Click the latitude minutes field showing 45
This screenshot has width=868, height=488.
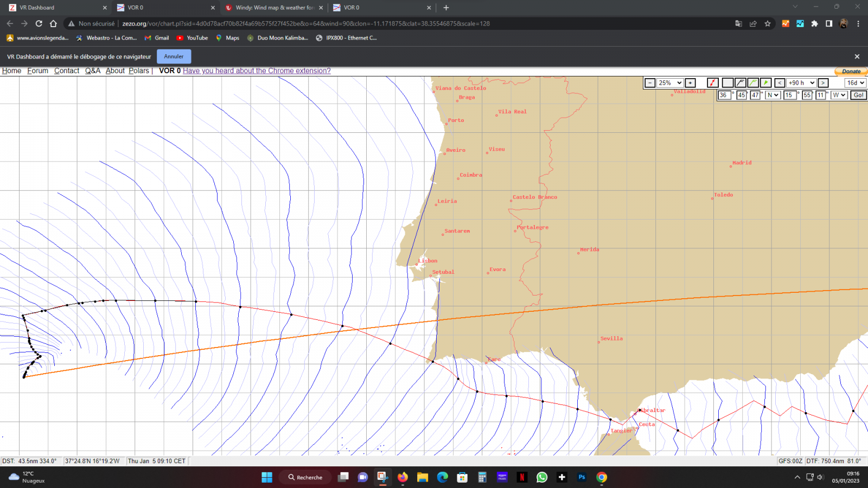742,95
